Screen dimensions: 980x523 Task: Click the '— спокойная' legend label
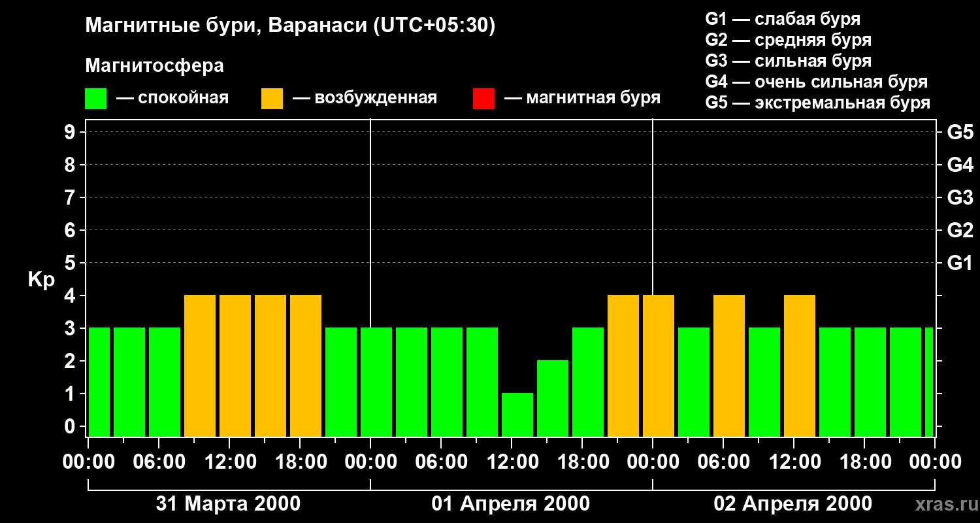tap(172, 98)
